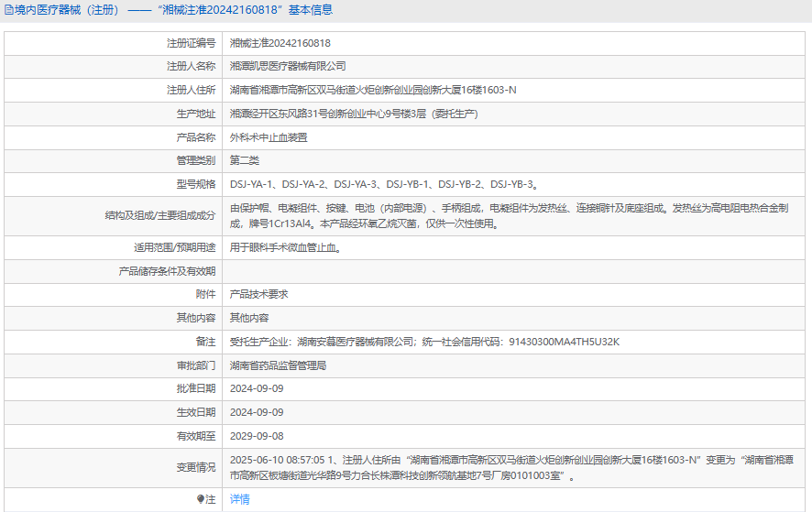This screenshot has width=812, height=512.
Task: Click the model list starting DSJ-YA-1
Action: [385, 184]
